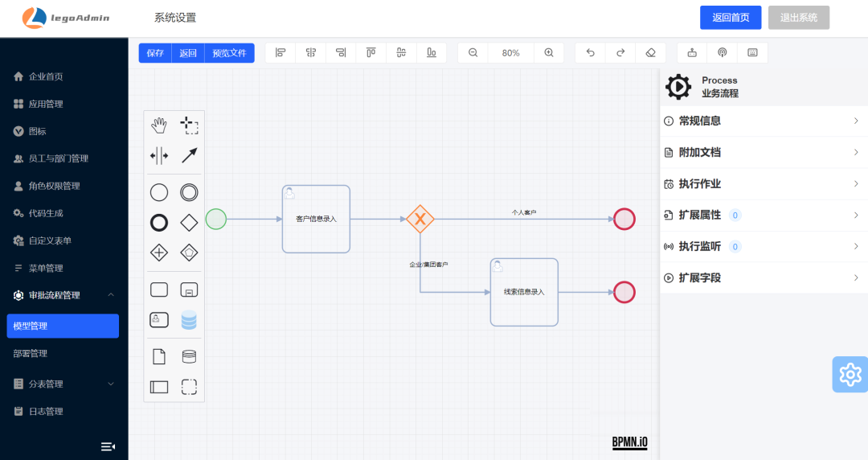Click the 保存 button
Viewport: 868px width, 460px height.
point(155,53)
